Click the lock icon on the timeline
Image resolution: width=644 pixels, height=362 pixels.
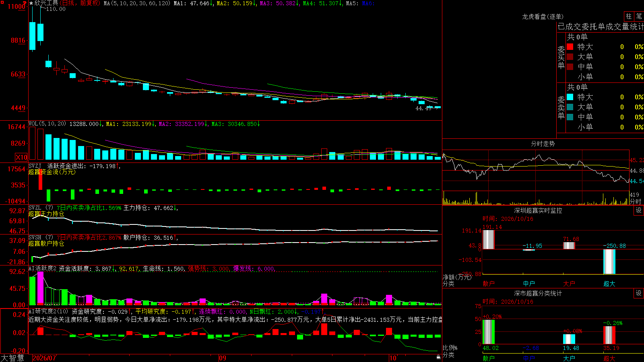click(x=439, y=357)
